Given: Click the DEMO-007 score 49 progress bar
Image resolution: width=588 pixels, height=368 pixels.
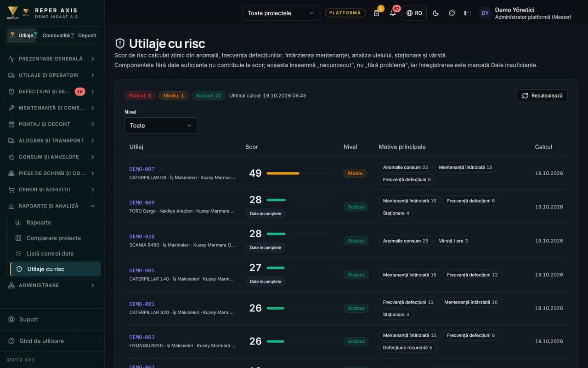Looking at the screenshot, I should coord(300,173).
